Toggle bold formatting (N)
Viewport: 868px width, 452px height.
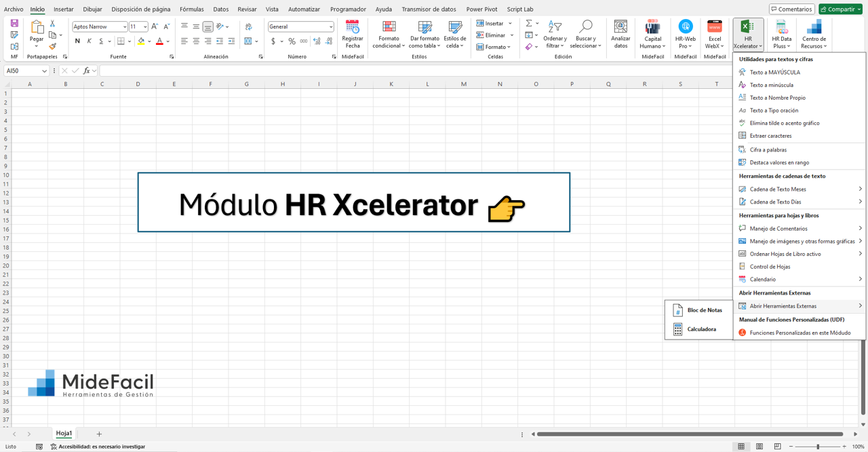point(77,41)
